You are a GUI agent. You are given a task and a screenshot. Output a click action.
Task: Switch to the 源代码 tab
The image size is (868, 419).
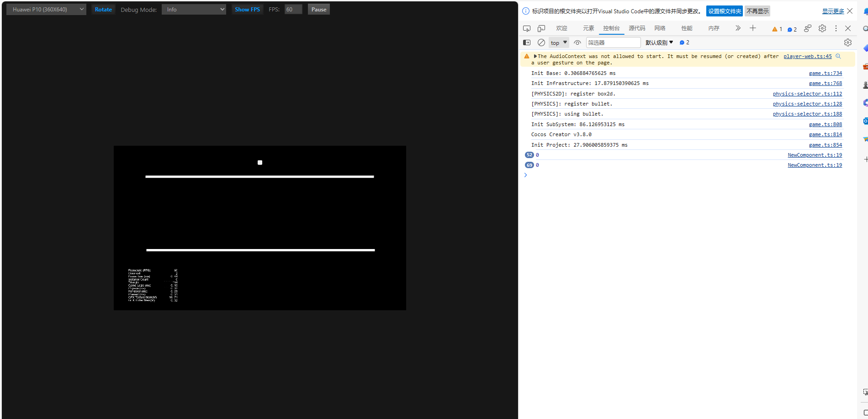pyautogui.click(x=637, y=28)
